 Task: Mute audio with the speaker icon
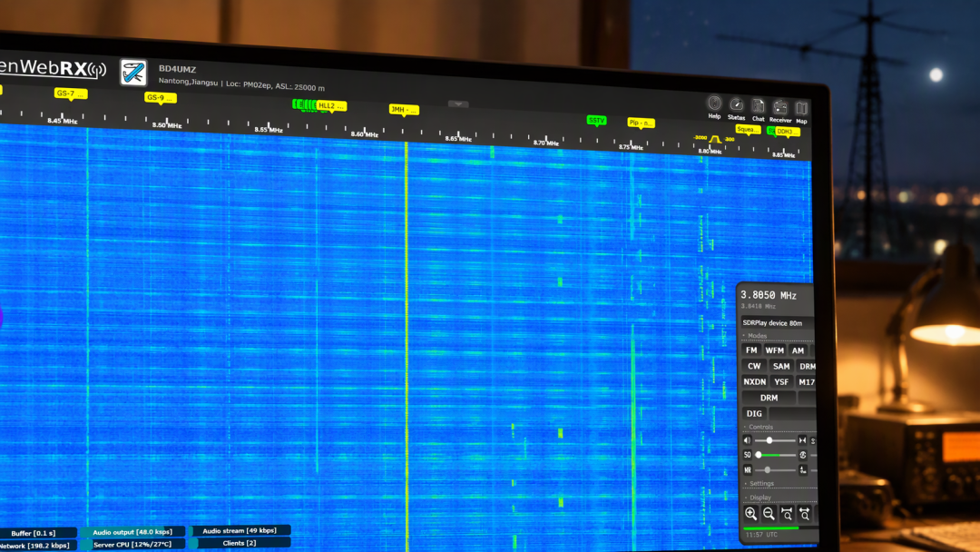[x=748, y=440]
